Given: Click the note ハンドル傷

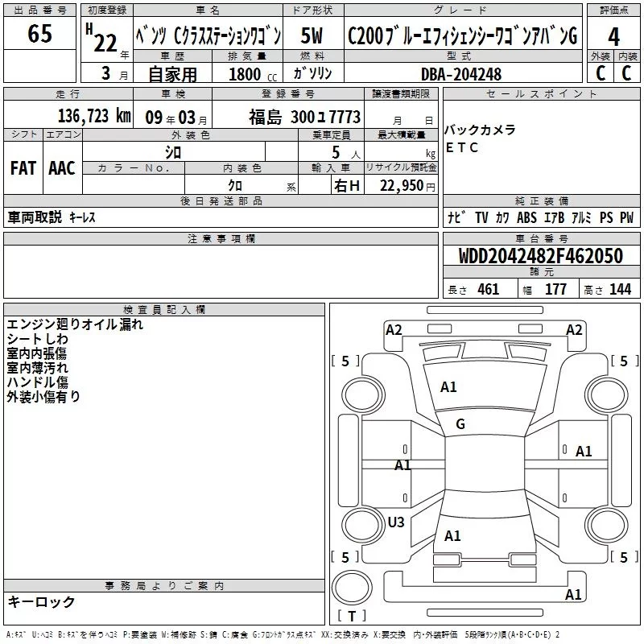Looking at the screenshot, I should point(37,382).
